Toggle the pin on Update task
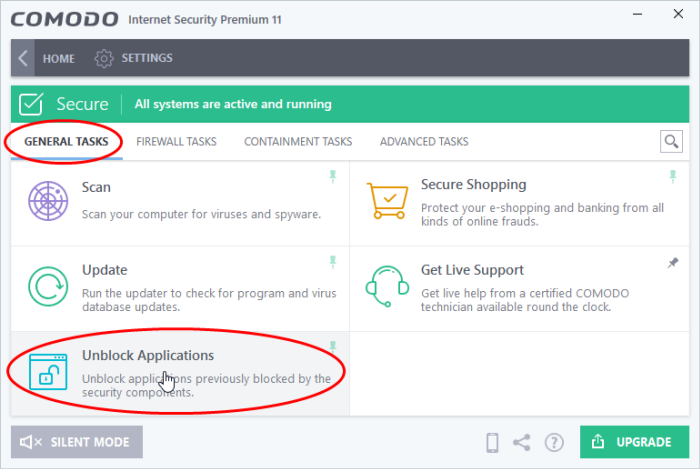This screenshot has height=469, width=700. (333, 262)
